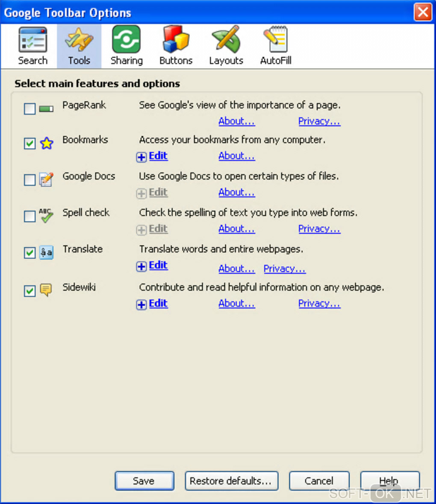The height and width of the screenshot is (504, 436).
Task: Click the Spell check greyed Edit link
Action: pos(158,229)
